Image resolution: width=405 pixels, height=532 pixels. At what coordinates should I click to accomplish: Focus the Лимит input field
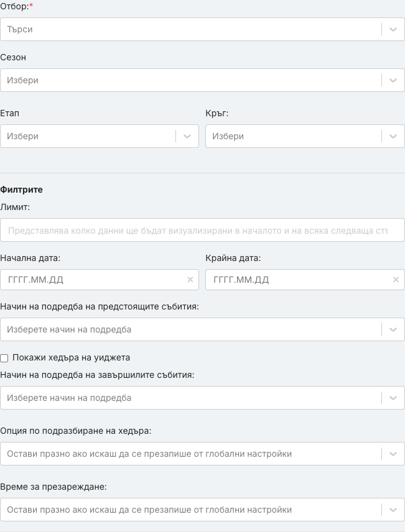202,231
